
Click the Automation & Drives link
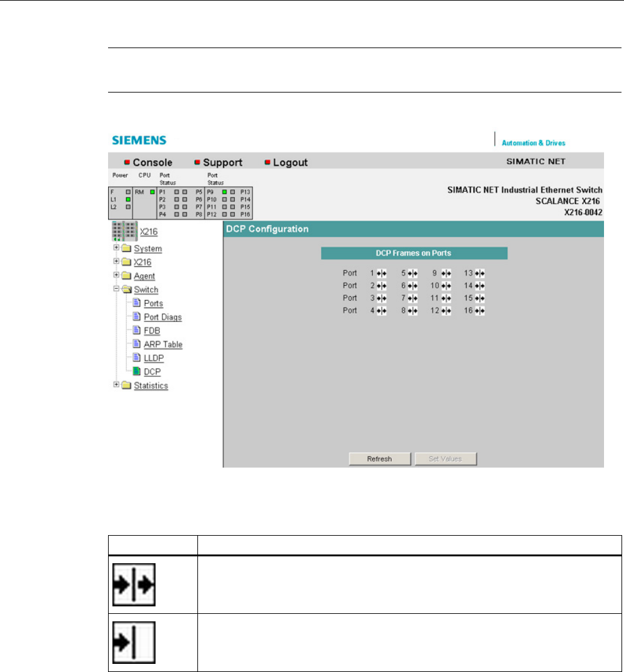click(533, 143)
